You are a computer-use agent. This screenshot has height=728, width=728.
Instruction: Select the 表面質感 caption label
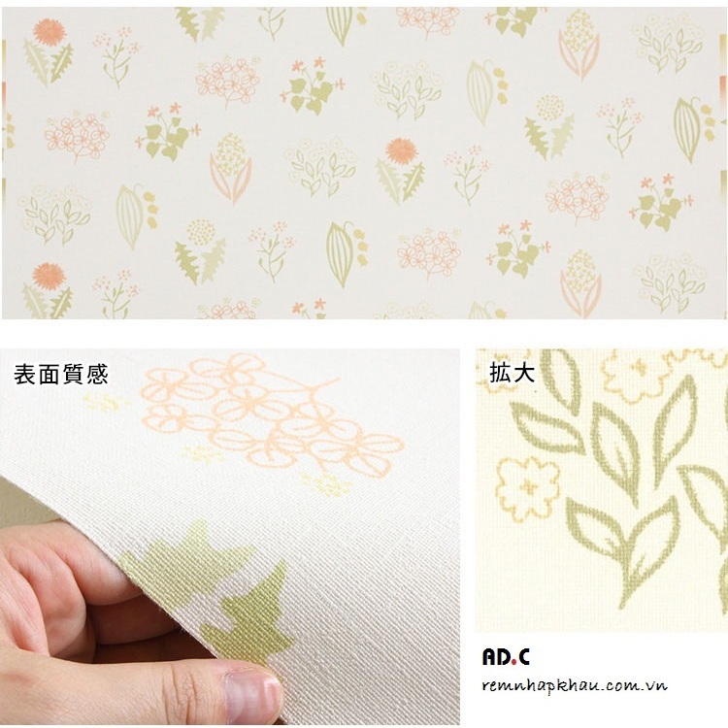click(61, 375)
